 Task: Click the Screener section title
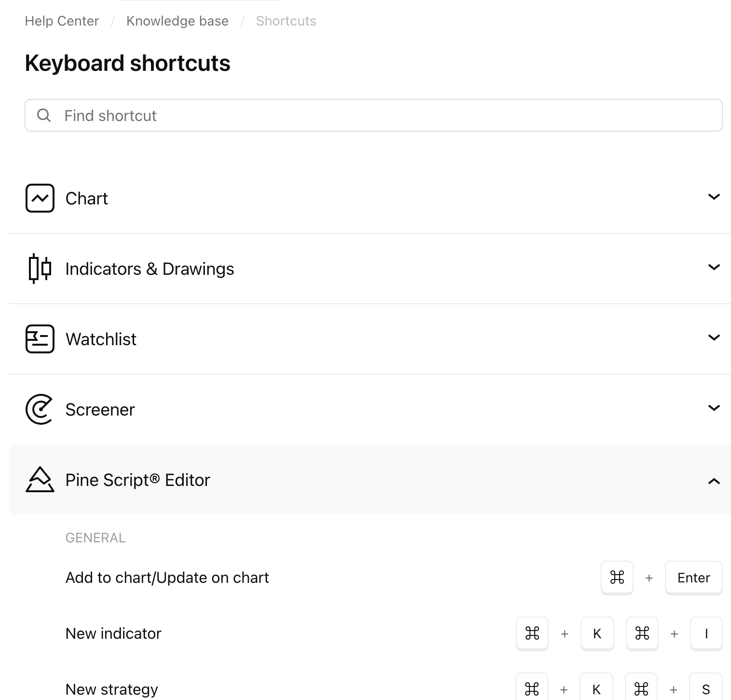click(x=100, y=409)
